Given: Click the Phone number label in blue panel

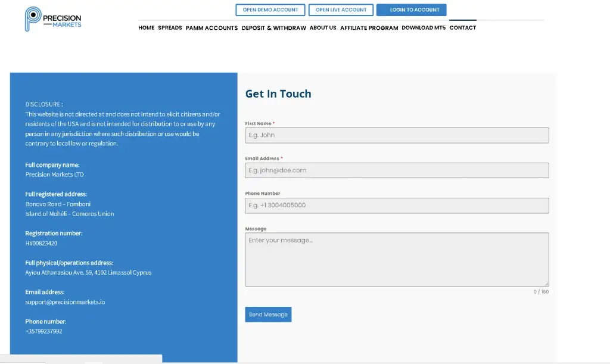Looking at the screenshot, I should [45, 322].
